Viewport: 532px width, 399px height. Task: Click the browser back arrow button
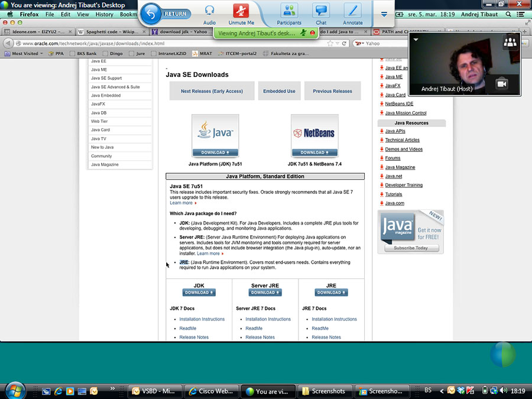8,43
